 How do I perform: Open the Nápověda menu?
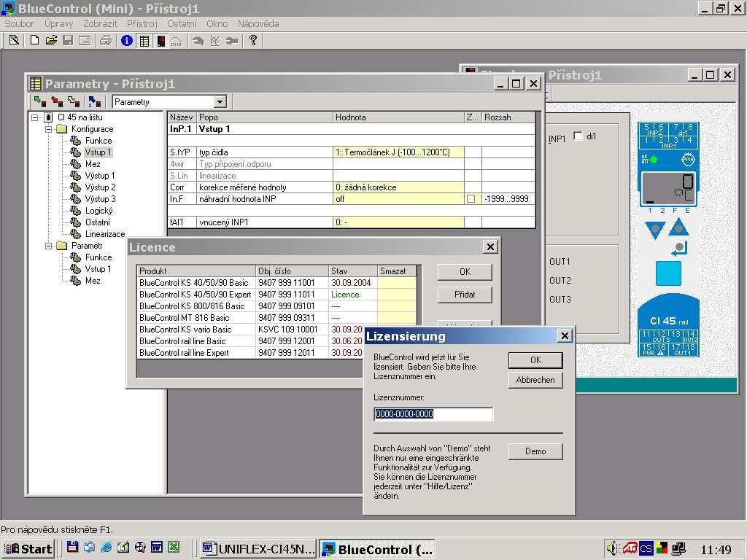coord(258,23)
